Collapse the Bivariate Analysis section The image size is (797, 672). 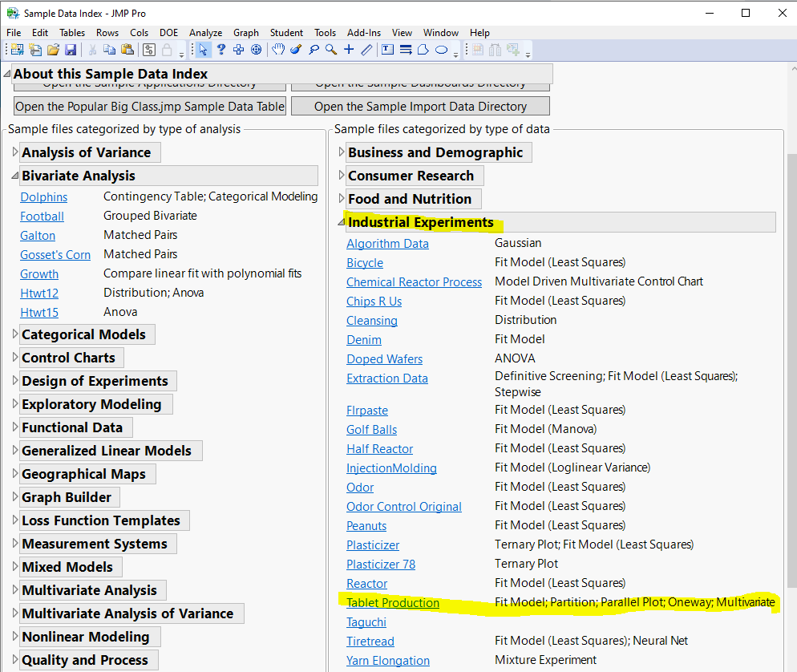tap(14, 176)
